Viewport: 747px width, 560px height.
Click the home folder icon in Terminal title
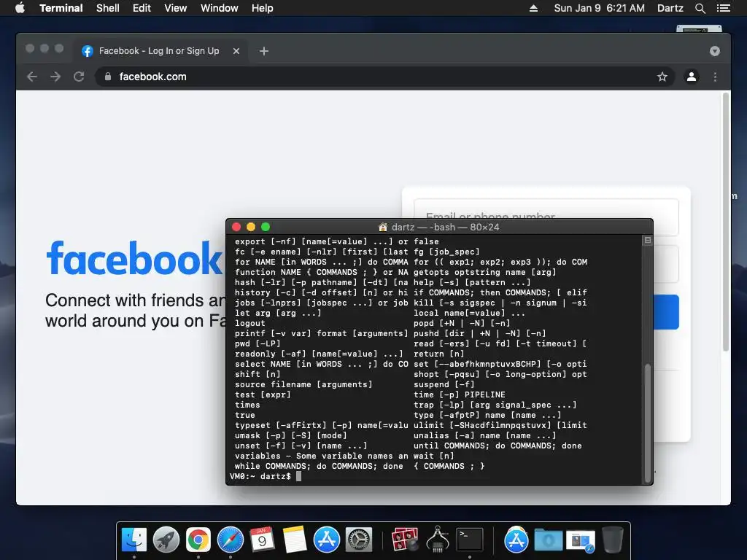coord(382,227)
